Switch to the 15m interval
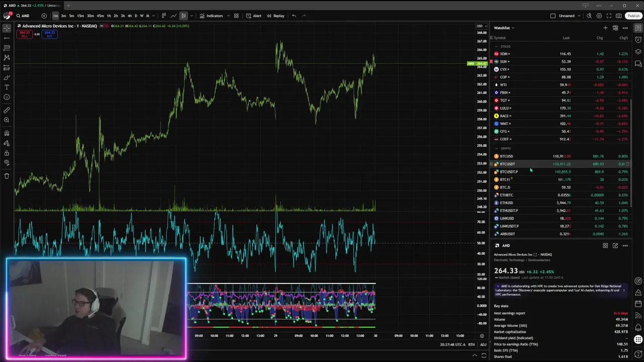The image size is (644, 362). coord(80,16)
